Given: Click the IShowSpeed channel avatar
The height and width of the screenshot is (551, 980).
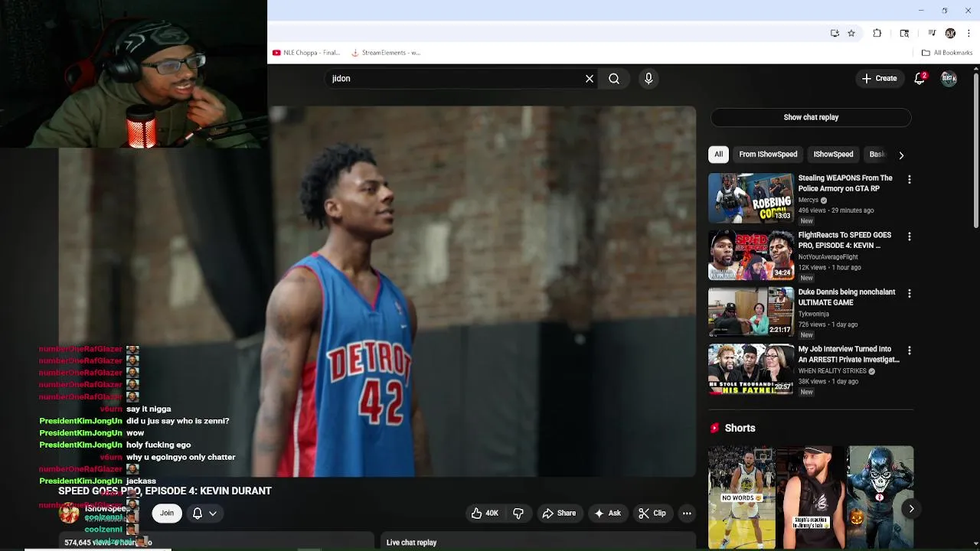Looking at the screenshot, I should [69, 514].
